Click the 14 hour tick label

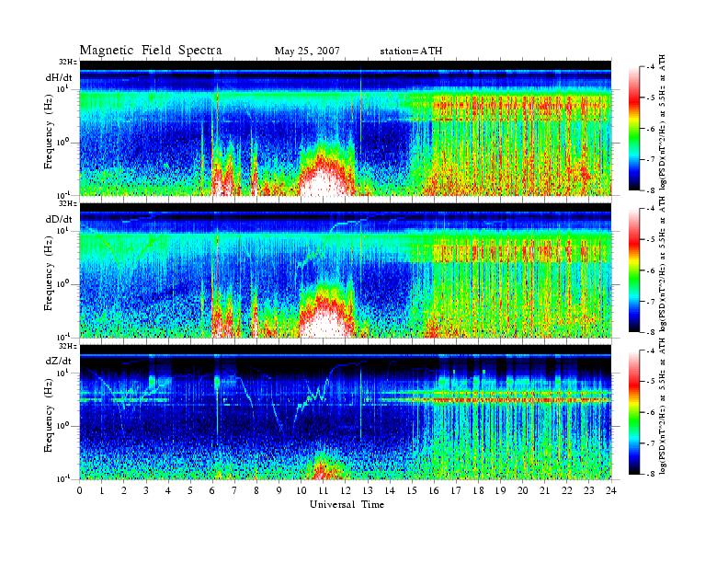[390, 490]
